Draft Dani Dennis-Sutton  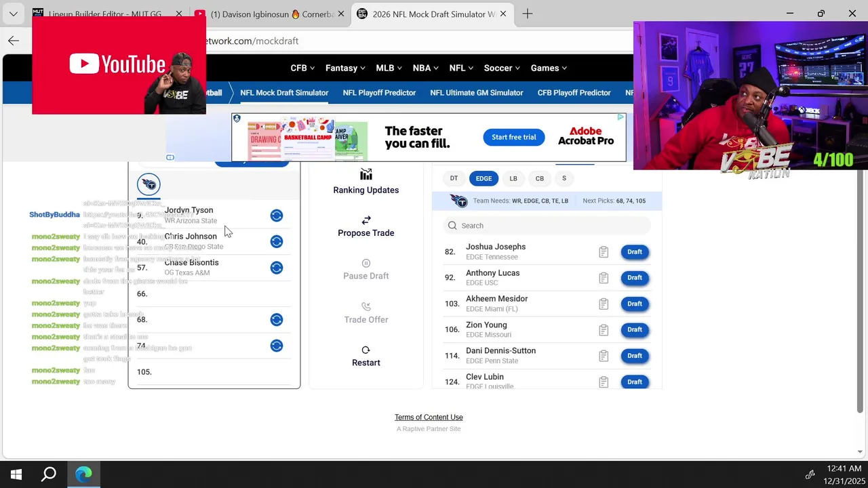tap(635, 356)
